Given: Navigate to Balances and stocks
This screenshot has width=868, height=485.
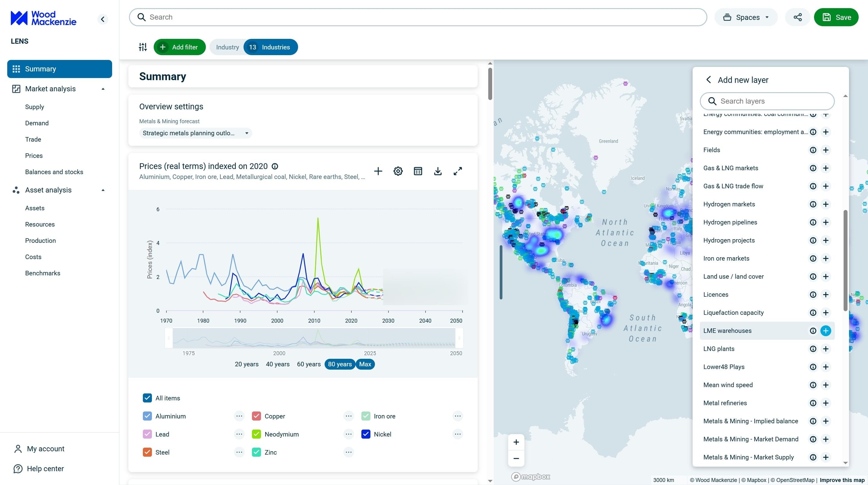Looking at the screenshot, I should coord(54,172).
